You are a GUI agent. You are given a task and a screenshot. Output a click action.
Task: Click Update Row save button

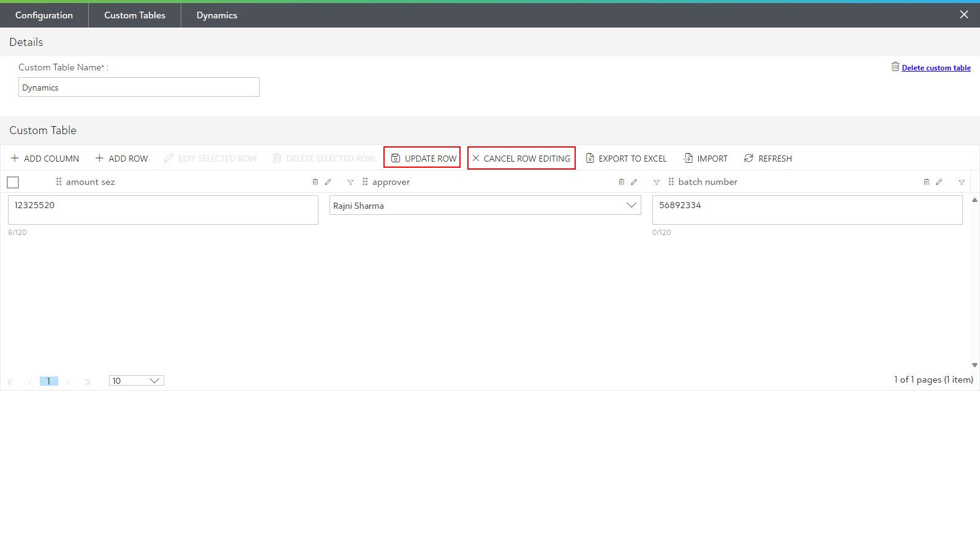(x=422, y=158)
